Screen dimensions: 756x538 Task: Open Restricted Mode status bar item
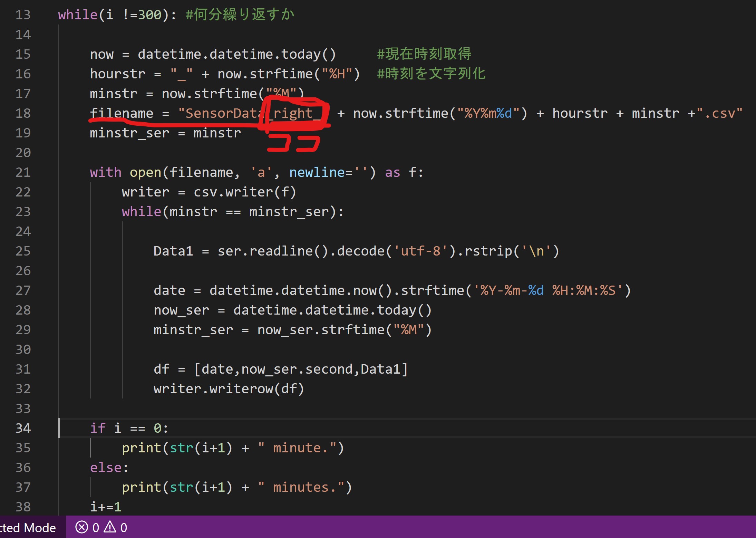(x=28, y=528)
